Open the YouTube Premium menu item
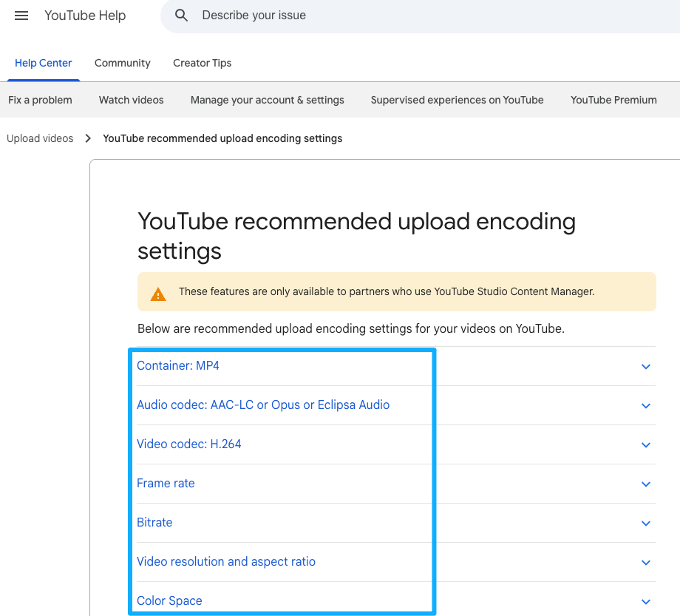Screen dimensions: 680x616 [x=613, y=101]
